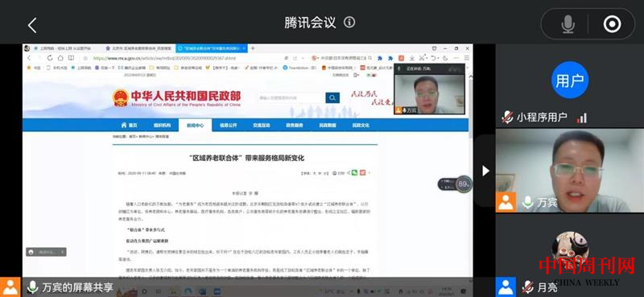Expand participant panel with white arrow
Image resolution: width=644 pixels, height=297 pixels.
(x=485, y=171)
